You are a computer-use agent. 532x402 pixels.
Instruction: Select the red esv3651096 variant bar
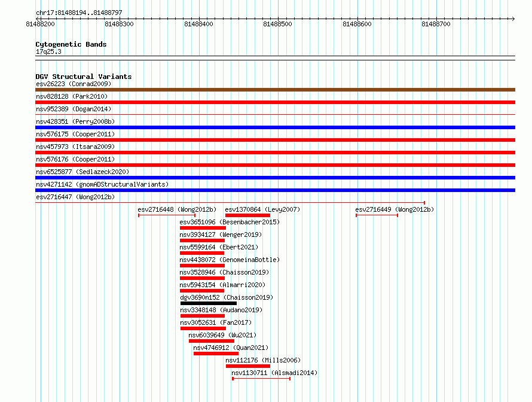[x=203, y=228]
